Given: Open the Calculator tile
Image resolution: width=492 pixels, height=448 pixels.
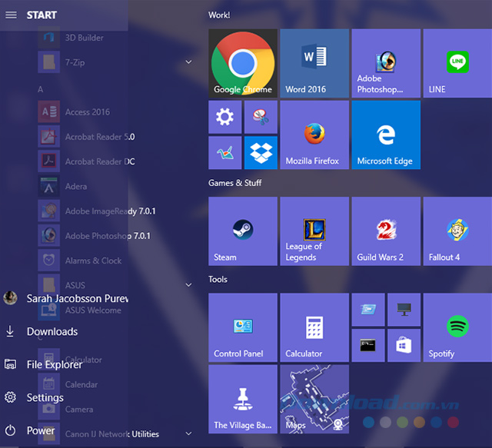Looking at the screenshot, I should (314, 327).
